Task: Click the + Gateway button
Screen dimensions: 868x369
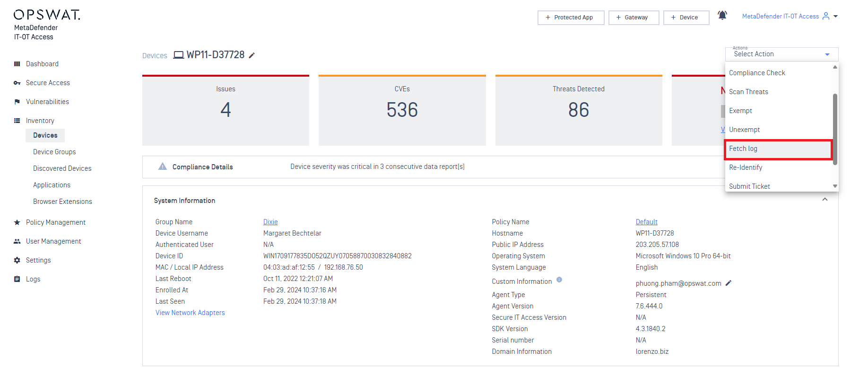Action: pyautogui.click(x=634, y=18)
